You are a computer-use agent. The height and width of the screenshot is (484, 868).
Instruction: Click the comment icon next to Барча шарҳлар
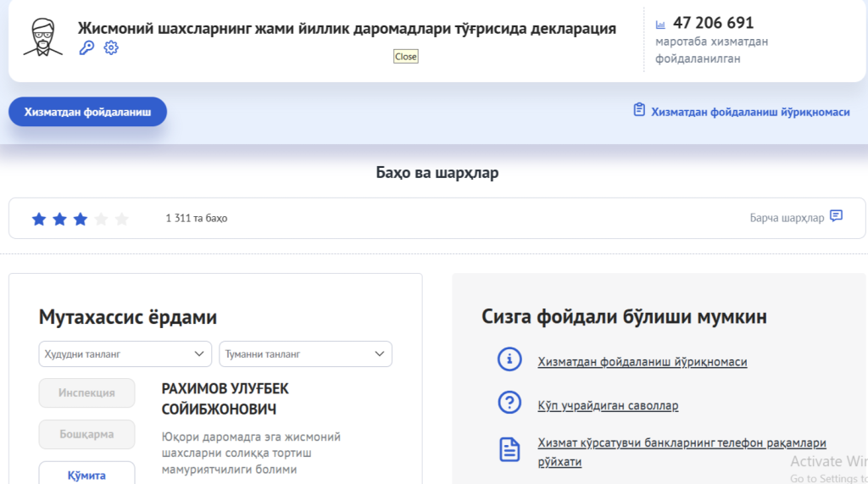click(836, 216)
